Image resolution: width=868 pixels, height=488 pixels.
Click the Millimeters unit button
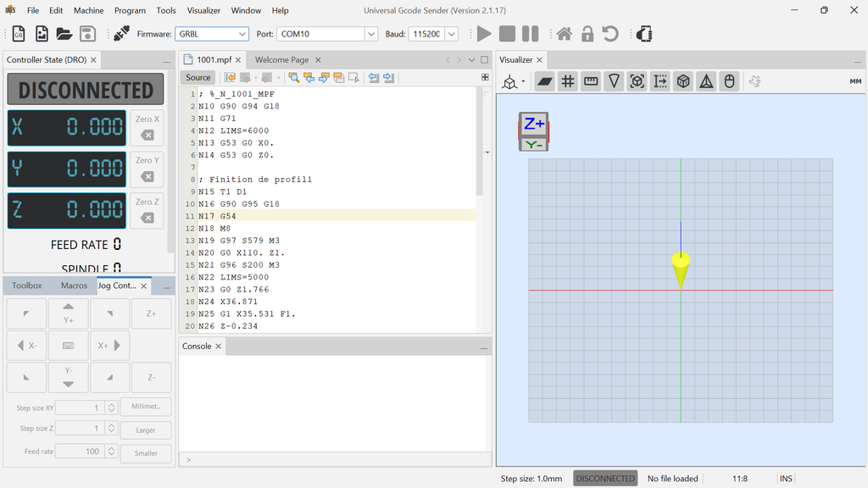[146, 407]
